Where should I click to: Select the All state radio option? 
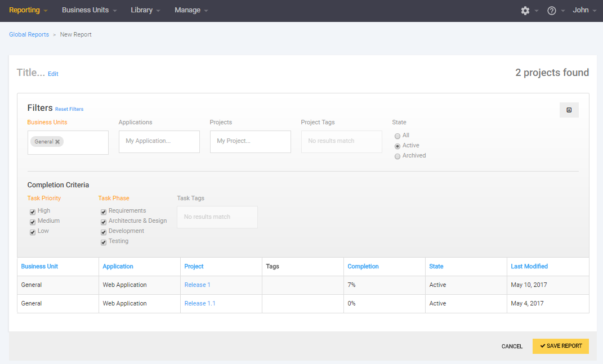[x=397, y=136]
